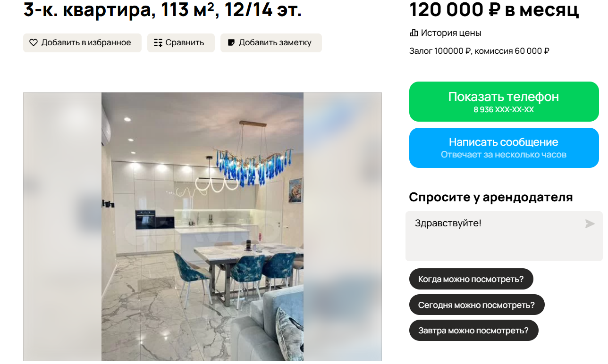This screenshot has height=364, width=608.
Task: Click the heart icon for favorites
Action: point(34,42)
